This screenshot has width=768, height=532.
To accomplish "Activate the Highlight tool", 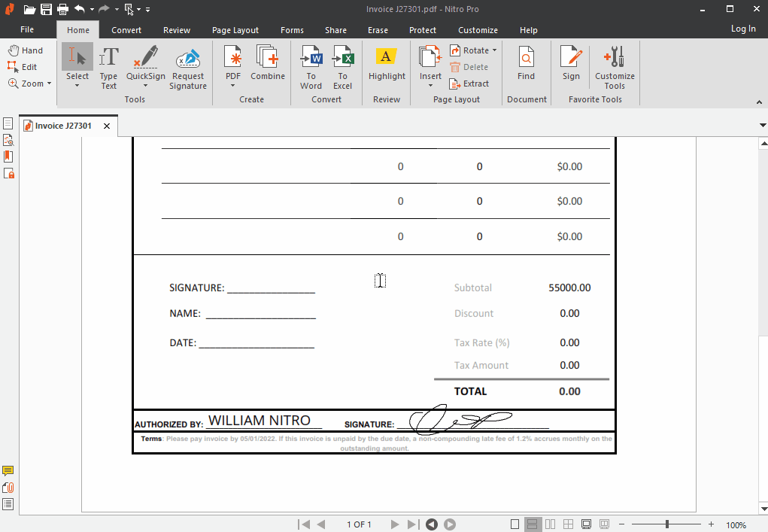I will [x=387, y=63].
